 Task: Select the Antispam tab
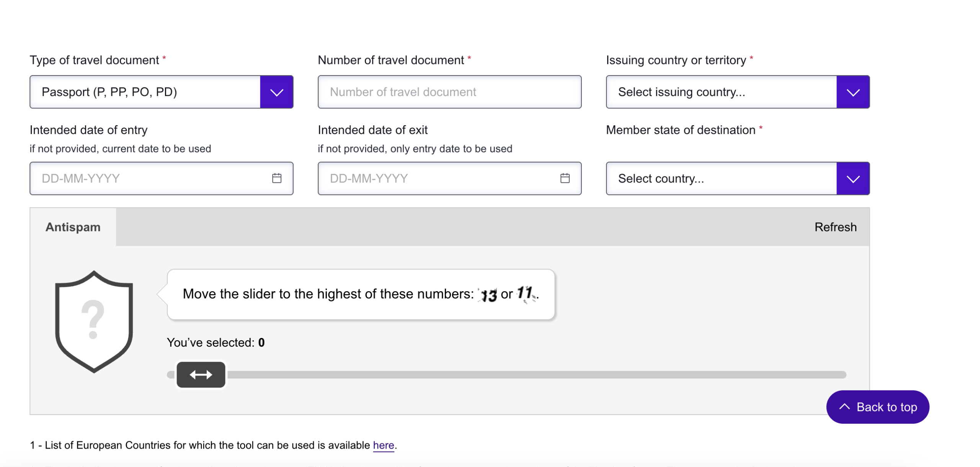(73, 227)
